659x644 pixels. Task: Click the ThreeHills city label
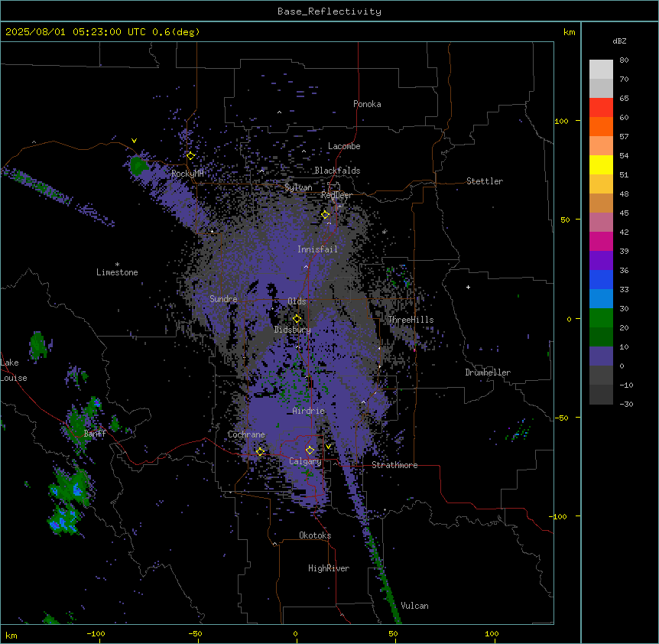(x=411, y=320)
